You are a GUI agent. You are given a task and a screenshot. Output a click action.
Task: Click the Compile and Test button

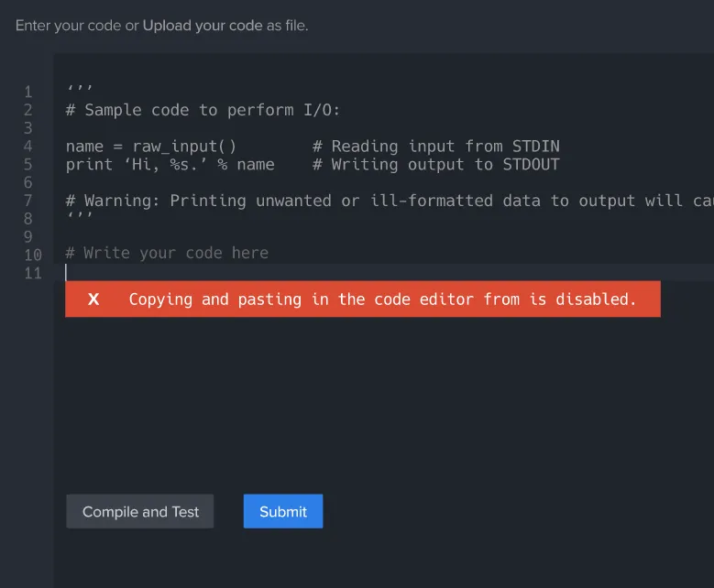pyautogui.click(x=140, y=511)
